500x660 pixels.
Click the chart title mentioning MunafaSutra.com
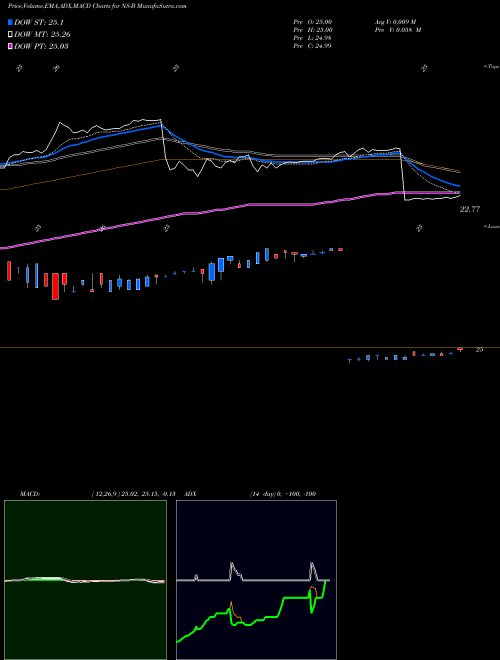point(97,6)
